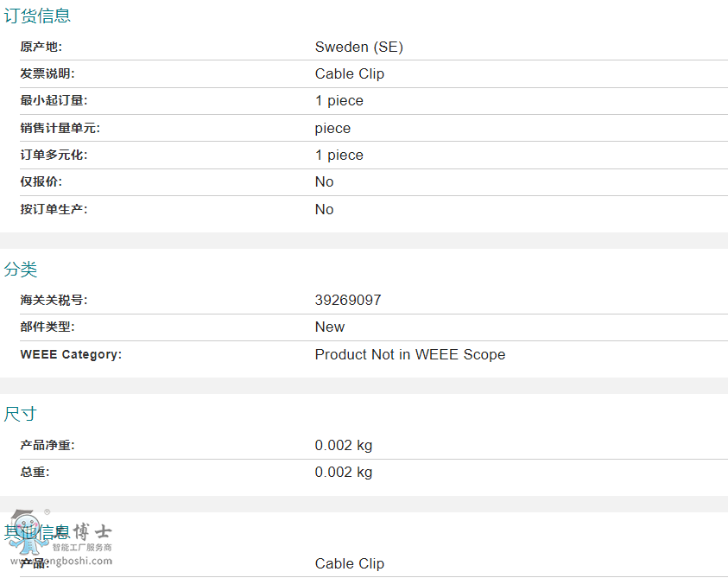Click the 销售计量单元 label
This screenshot has width=728, height=578.
tap(60, 128)
